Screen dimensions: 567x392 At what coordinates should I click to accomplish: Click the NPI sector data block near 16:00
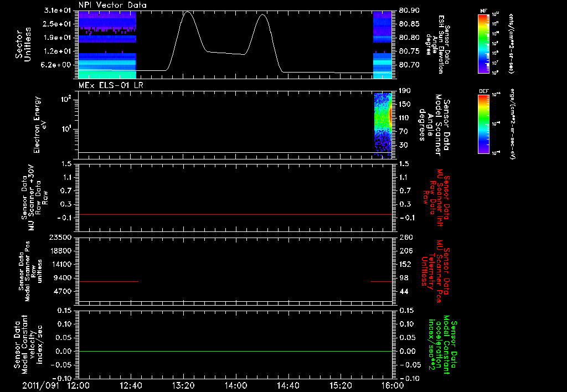383,45
